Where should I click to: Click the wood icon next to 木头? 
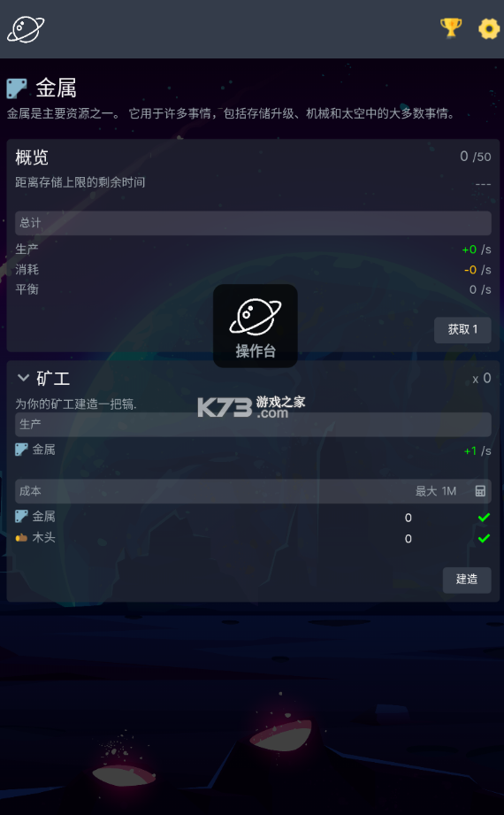point(21,538)
